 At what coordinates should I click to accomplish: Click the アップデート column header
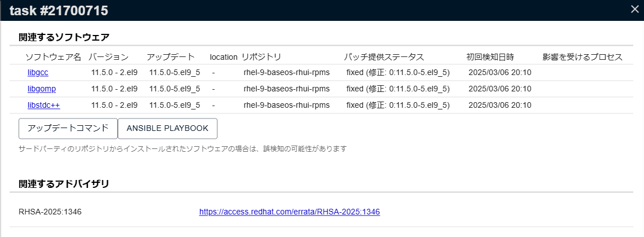point(171,57)
